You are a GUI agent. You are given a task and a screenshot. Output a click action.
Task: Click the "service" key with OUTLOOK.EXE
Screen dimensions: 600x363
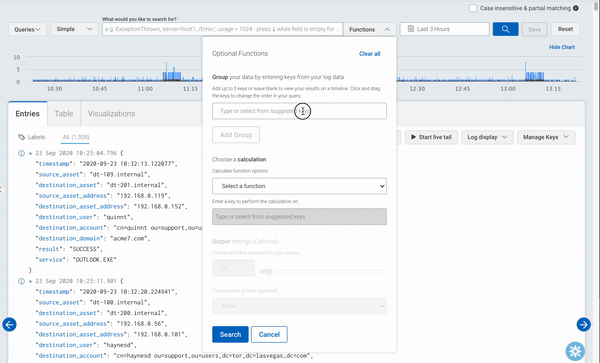pyautogui.click(x=51, y=260)
